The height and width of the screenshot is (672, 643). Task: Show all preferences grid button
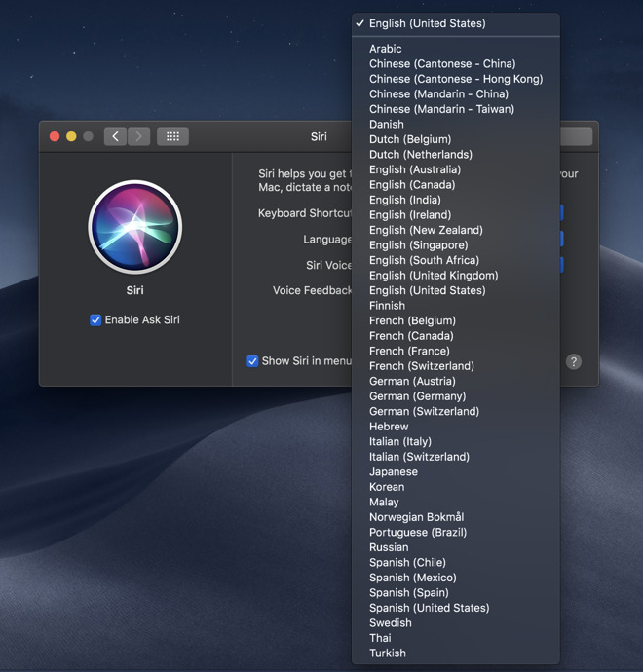(x=172, y=136)
